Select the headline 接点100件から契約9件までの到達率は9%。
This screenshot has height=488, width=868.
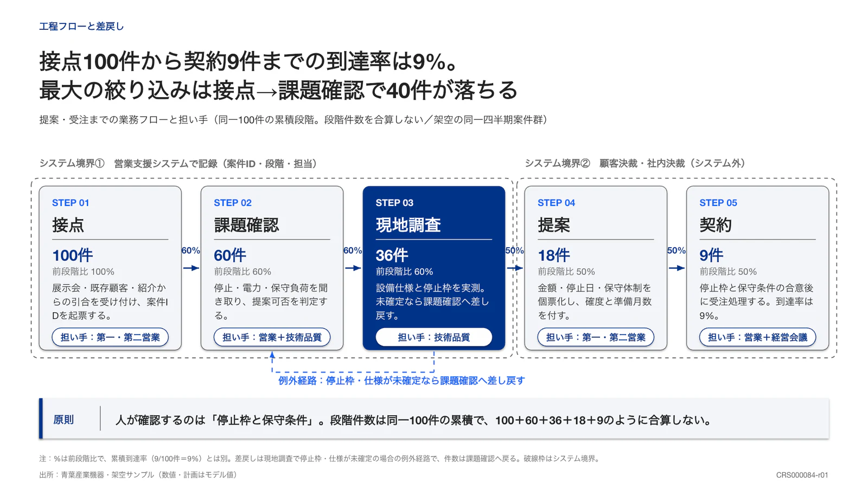point(250,62)
